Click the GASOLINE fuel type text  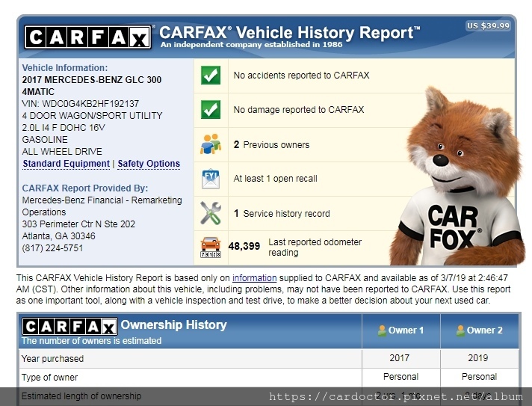[45, 140]
